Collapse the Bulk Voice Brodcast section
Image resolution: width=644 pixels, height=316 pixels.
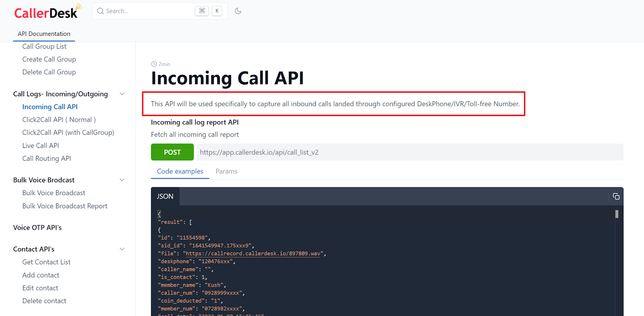(122, 180)
